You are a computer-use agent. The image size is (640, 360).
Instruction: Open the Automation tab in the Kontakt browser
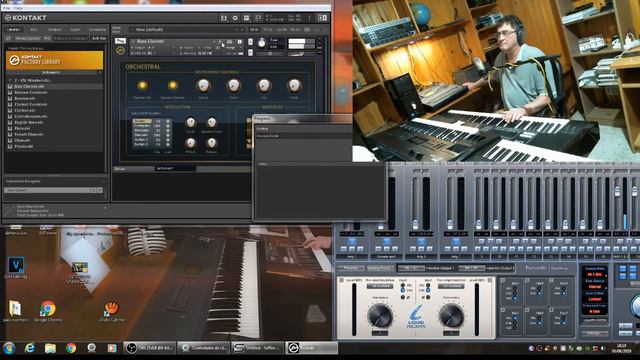coord(97,30)
